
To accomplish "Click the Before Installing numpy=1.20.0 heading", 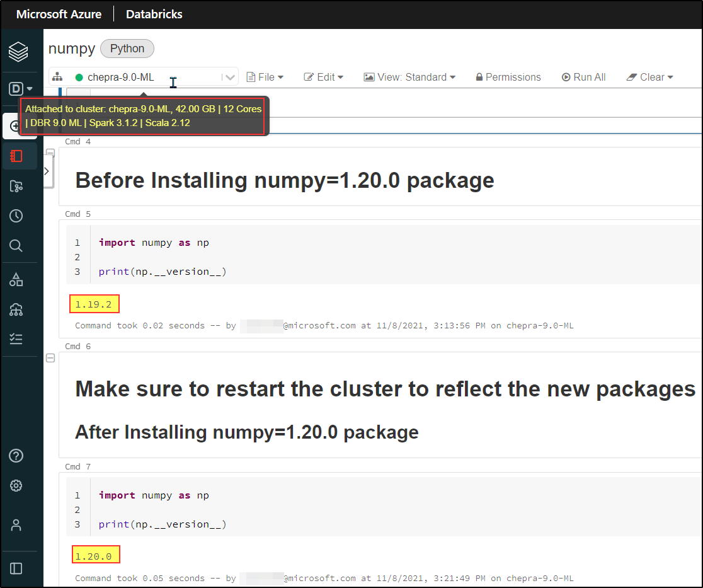I will [285, 180].
